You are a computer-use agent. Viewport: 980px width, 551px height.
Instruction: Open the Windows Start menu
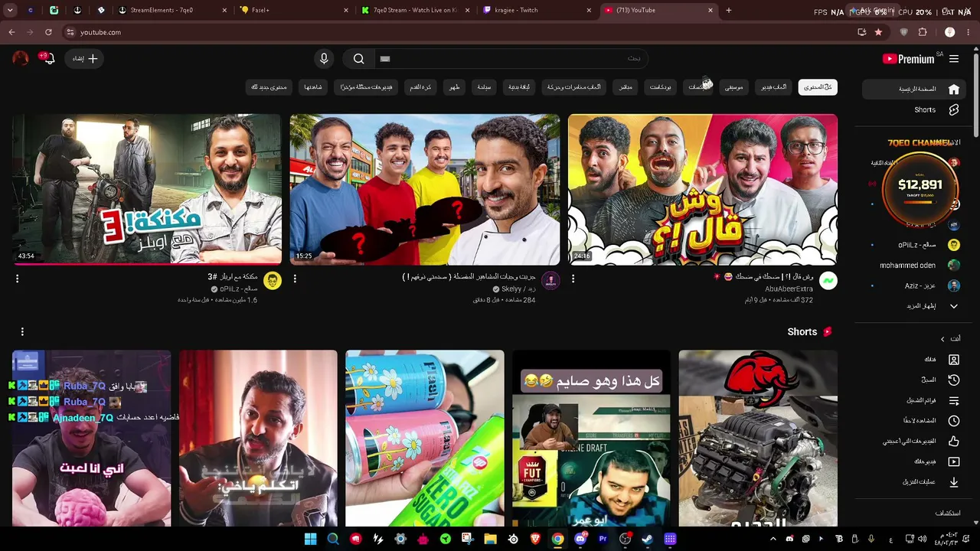click(310, 539)
